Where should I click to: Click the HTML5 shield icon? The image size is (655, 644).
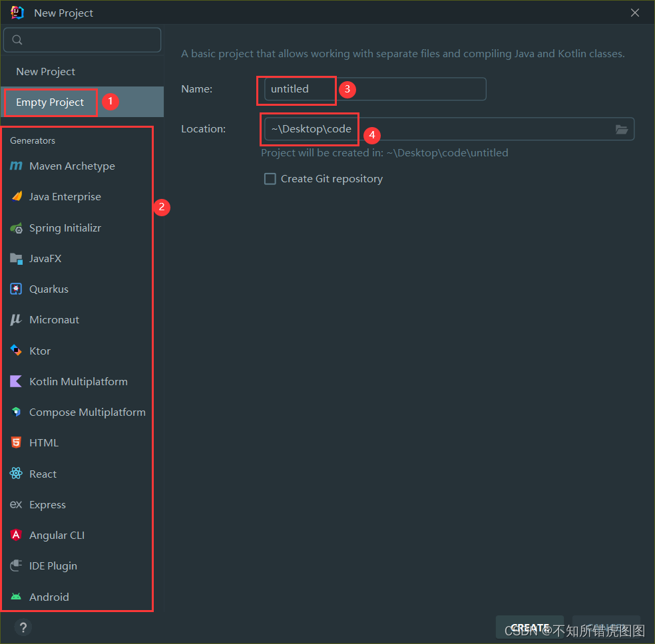[x=16, y=442]
